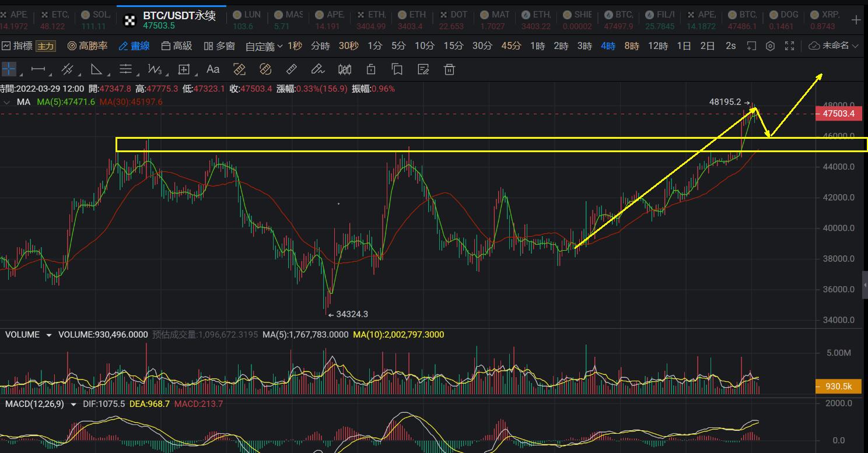Select the 4時 timeframe
868x453 pixels.
[x=608, y=46]
